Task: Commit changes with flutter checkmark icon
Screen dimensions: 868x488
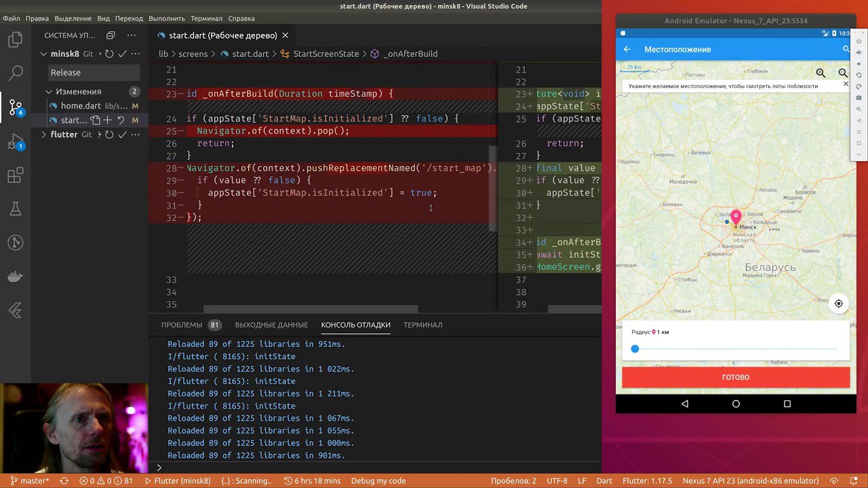Action: point(122,134)
